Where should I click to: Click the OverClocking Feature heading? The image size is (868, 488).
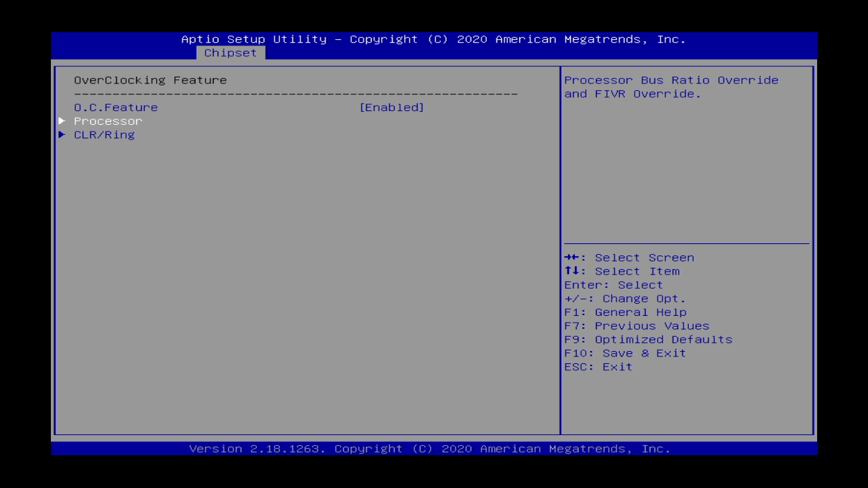coord(151,80)
